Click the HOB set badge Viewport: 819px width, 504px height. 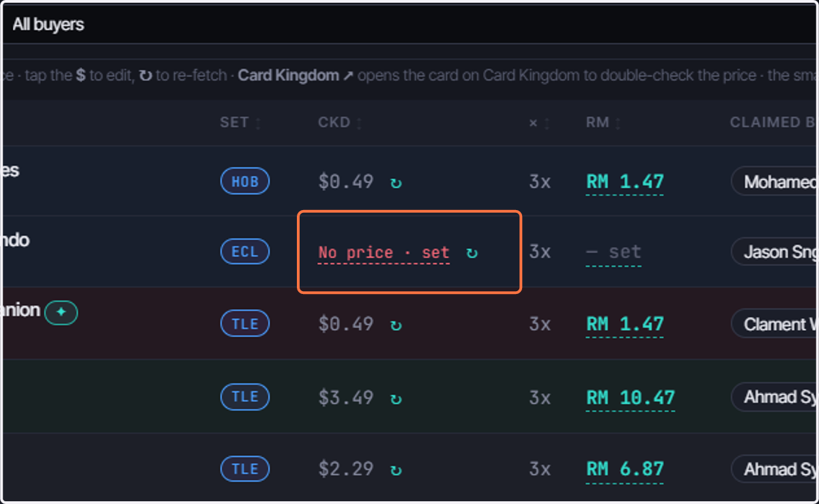245,182
